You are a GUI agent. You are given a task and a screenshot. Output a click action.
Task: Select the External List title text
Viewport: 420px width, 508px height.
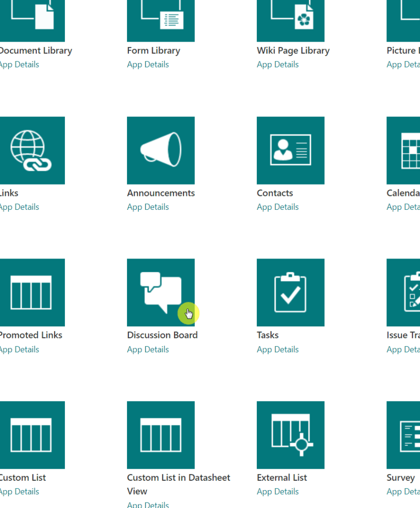(x=282, y=478)
